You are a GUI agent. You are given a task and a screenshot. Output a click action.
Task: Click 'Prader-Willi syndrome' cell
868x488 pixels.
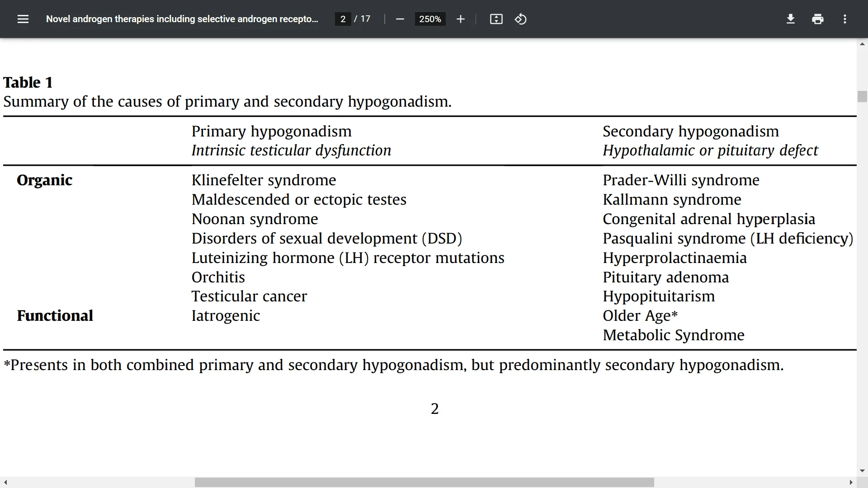[x=681, y=180]
